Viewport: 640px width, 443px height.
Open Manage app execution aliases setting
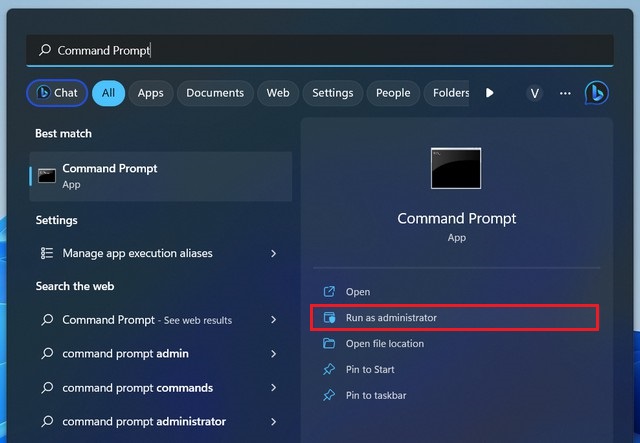click(161, 254)
